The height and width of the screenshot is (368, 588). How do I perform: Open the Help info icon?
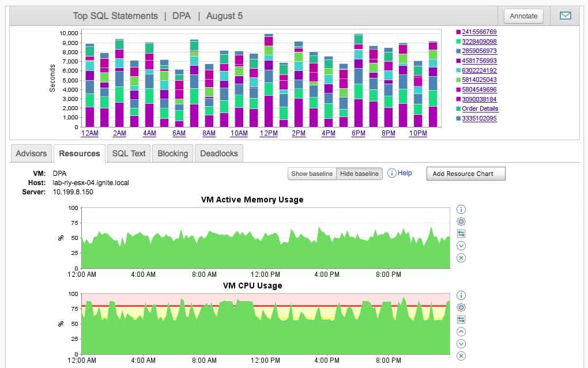(391, 173)
